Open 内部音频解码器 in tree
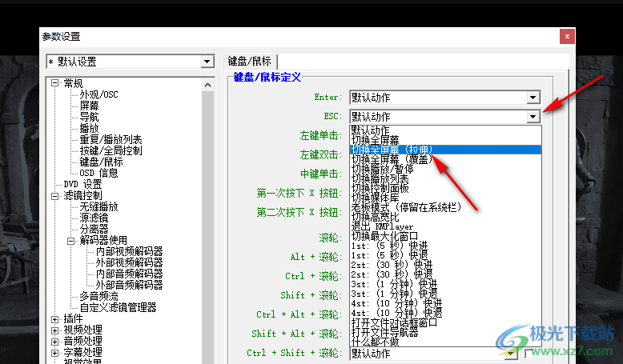The width and height of the screenshot is (623, 364). point(129,274)
